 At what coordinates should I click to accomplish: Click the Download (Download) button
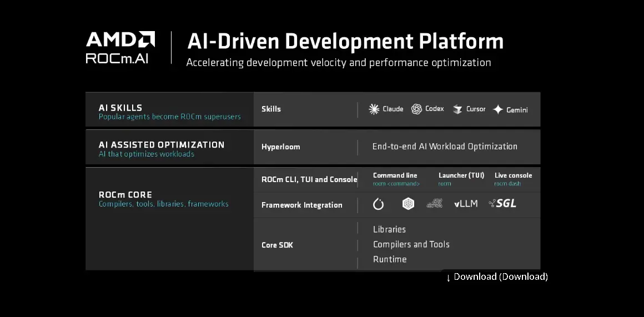coord(497,277)
